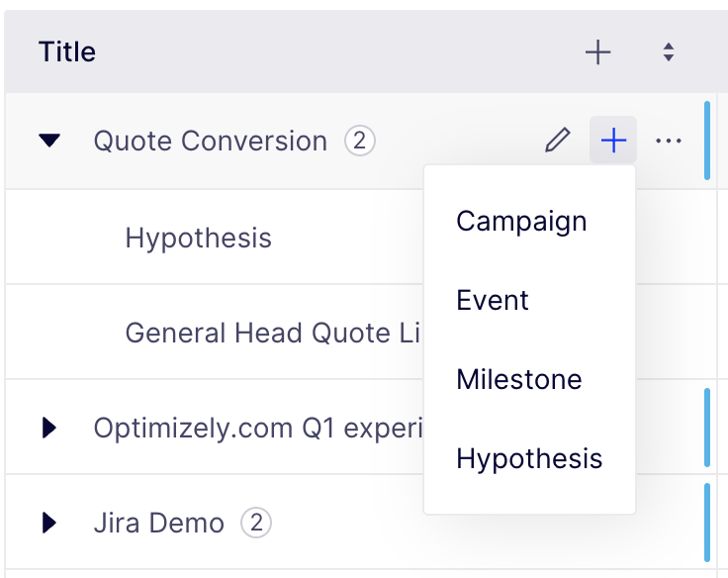Viewport: 728px width, 578px height.
Task: Click the Quote Conversion title
Action: (211, 141)
